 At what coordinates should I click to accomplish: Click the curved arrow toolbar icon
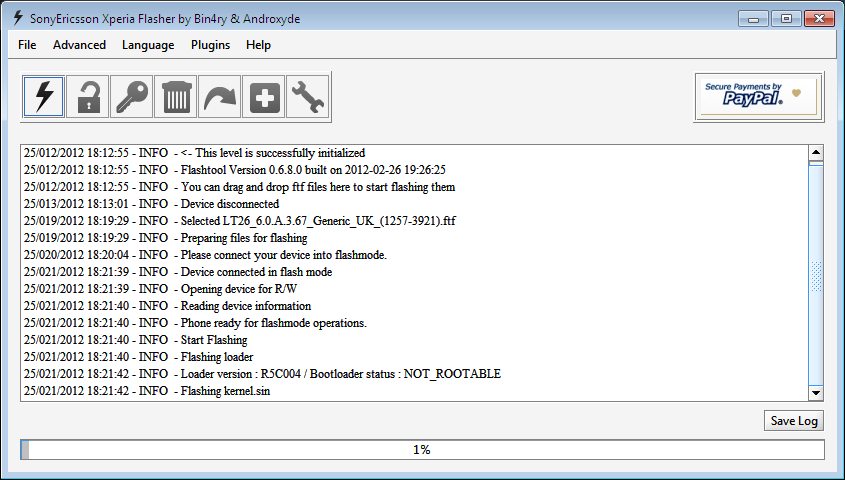219,97
